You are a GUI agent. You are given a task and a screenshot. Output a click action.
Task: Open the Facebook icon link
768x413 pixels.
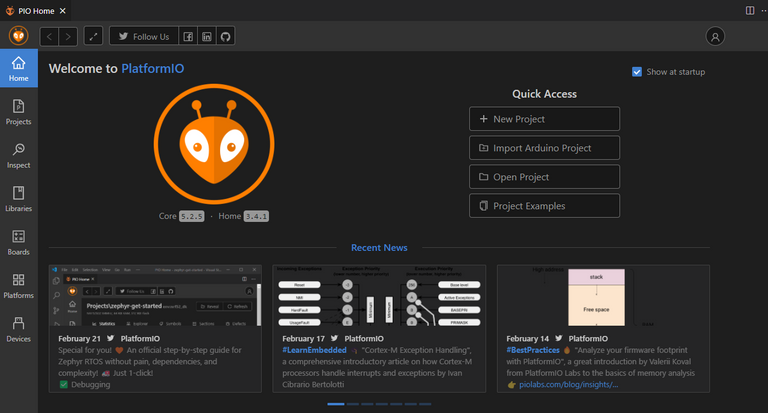tap(188, 36)
